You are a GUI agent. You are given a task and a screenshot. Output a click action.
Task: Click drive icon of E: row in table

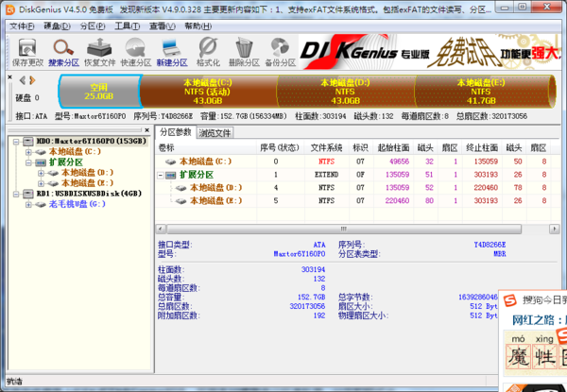pos(180,201)
